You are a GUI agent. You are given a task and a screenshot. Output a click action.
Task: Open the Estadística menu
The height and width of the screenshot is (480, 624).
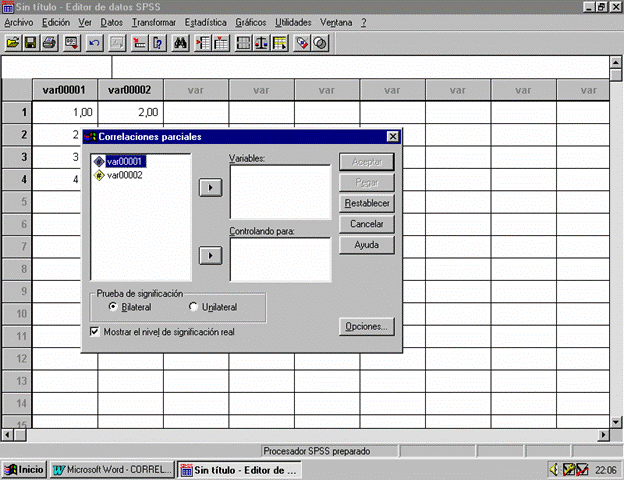205,22
